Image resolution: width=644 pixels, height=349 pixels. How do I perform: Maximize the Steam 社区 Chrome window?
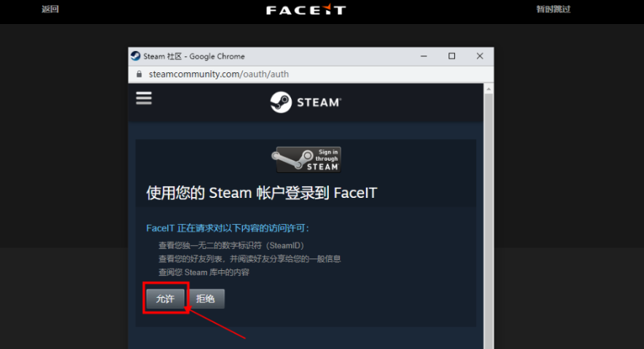coord(451,56)
